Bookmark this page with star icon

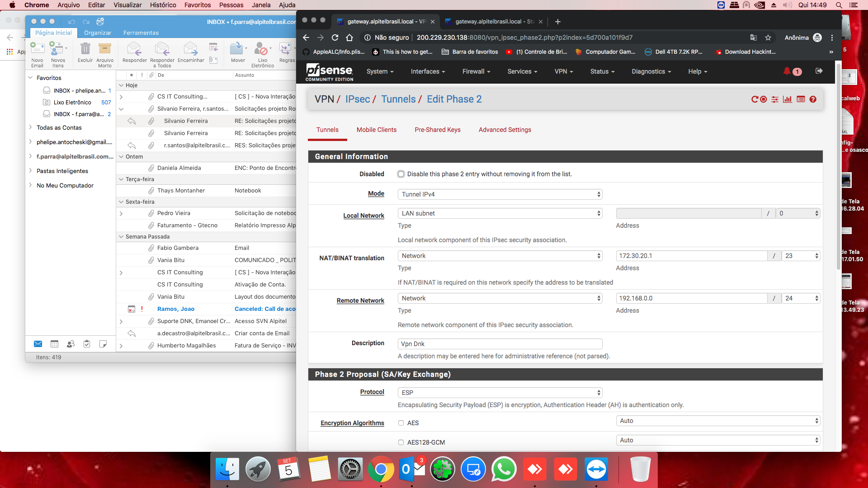coord(768,38)
